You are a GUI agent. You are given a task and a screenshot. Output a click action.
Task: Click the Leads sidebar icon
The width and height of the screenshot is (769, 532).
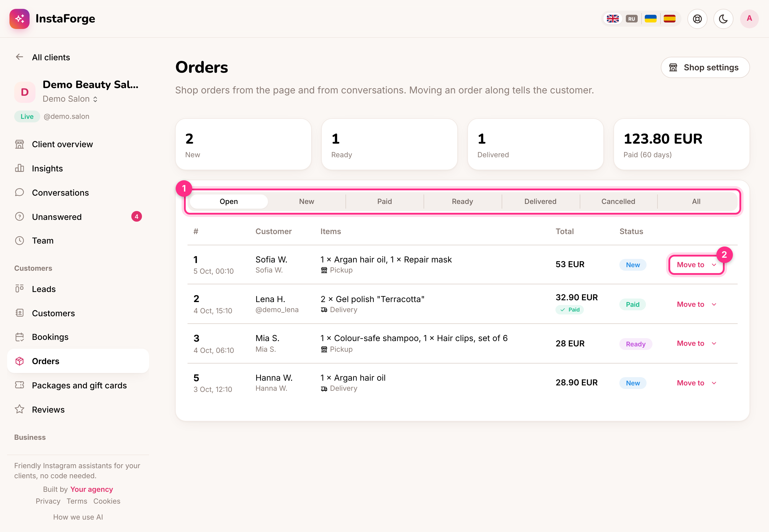pyautogui.click(x=19, y=289)
